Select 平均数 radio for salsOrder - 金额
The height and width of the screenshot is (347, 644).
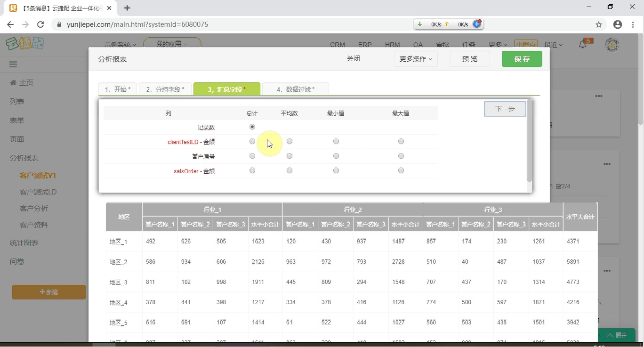coord(290,170)
